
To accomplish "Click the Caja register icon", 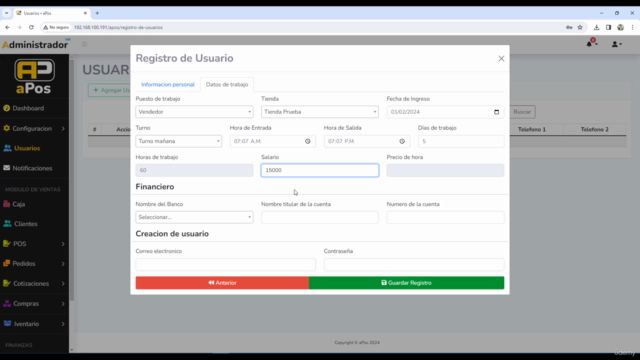I will [7, 204].
